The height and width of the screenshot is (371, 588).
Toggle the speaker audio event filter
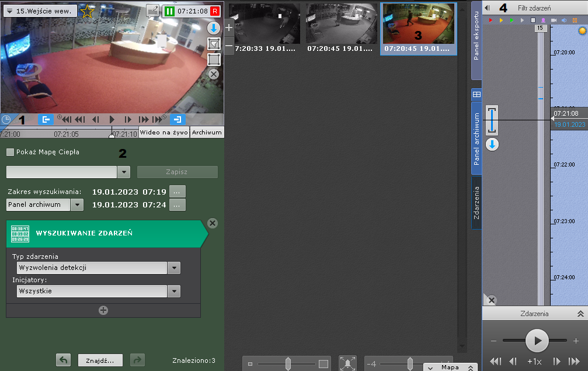coord(564,20)
